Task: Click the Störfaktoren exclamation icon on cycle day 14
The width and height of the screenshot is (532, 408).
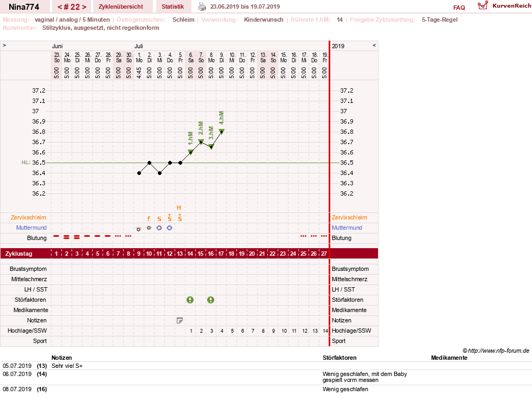Action: coord(190,300)
